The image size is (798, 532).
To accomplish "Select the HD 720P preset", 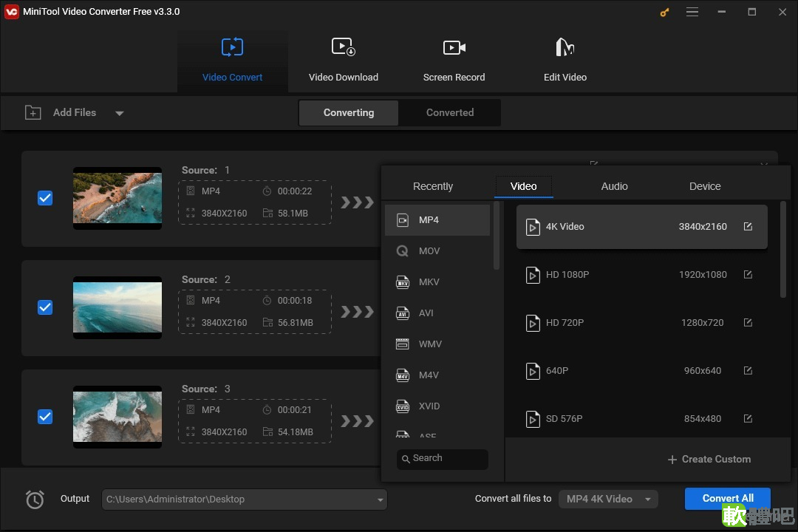I will pyautogui.click(x=642, y=323).
